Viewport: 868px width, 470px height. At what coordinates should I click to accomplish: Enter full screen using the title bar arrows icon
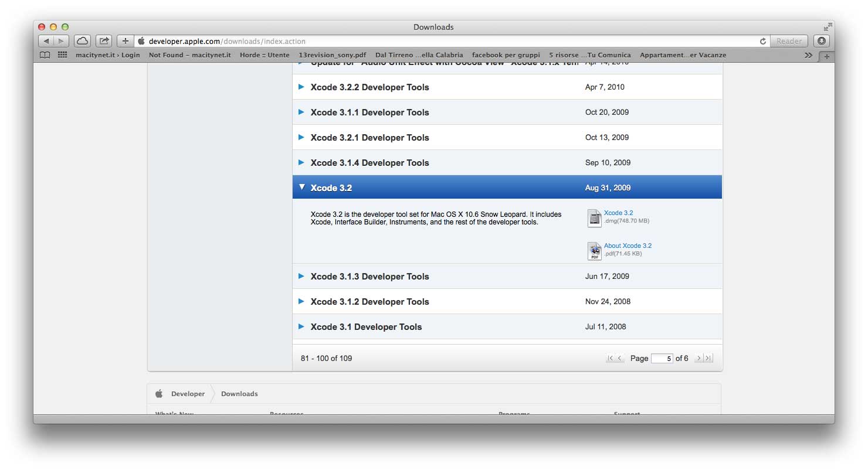828,27
